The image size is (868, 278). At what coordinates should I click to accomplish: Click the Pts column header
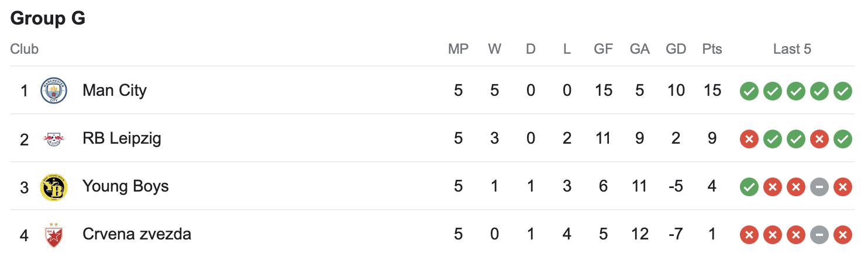(x=712, y=49)
